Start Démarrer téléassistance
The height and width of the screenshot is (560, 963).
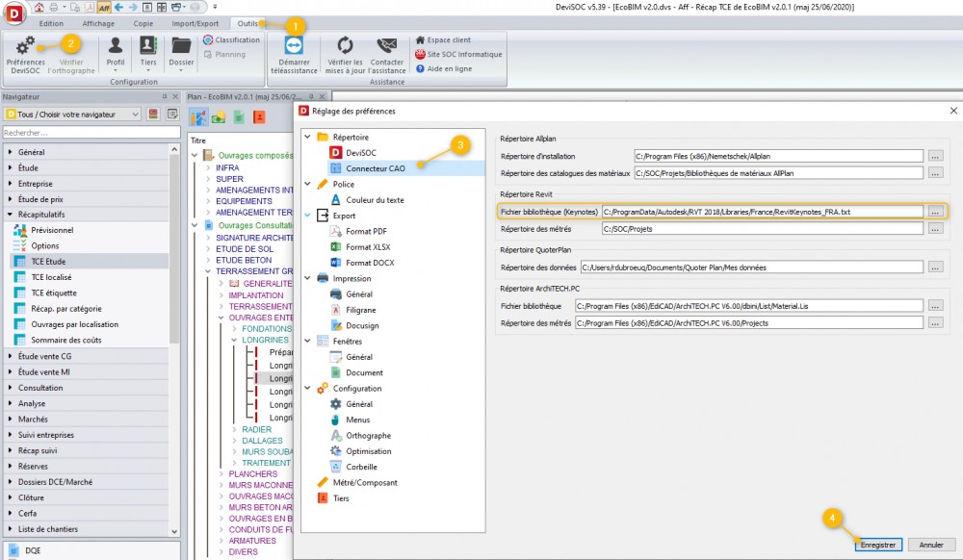tap(294, 54)
